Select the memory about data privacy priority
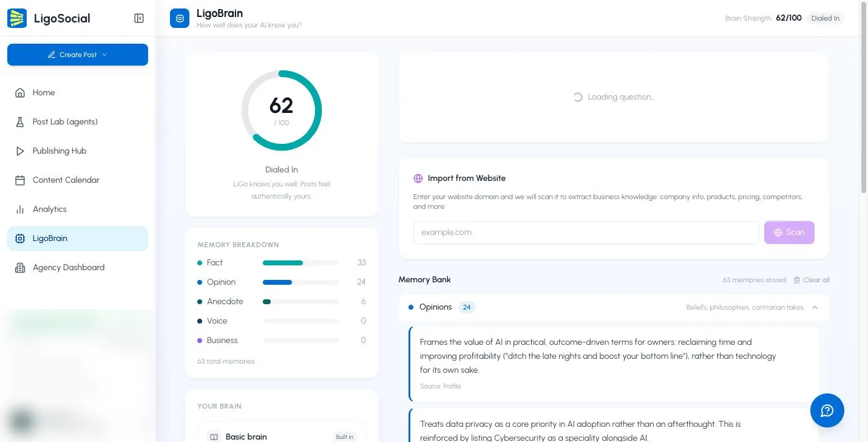Viewport: 868px width, 442px height. [614, 426]
